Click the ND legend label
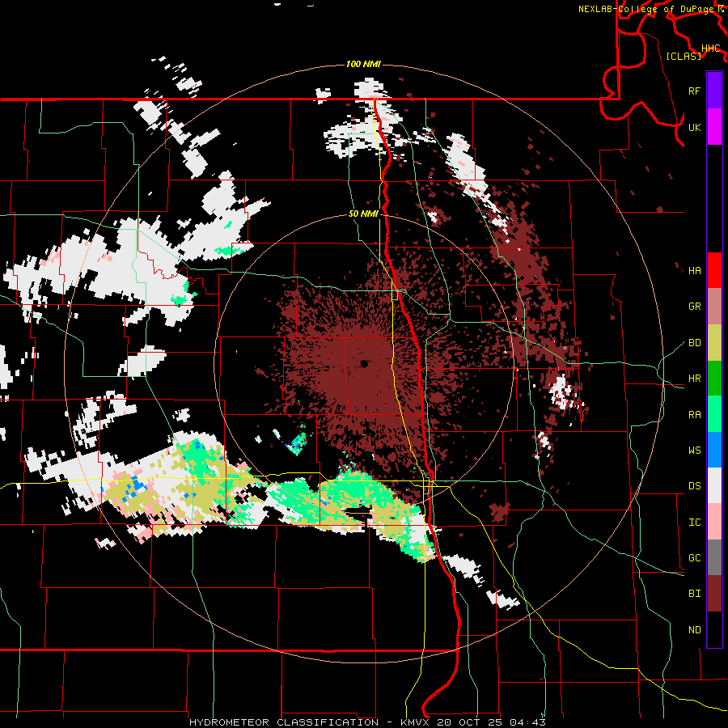The image size is (728, 728). (x=695, y=630)
